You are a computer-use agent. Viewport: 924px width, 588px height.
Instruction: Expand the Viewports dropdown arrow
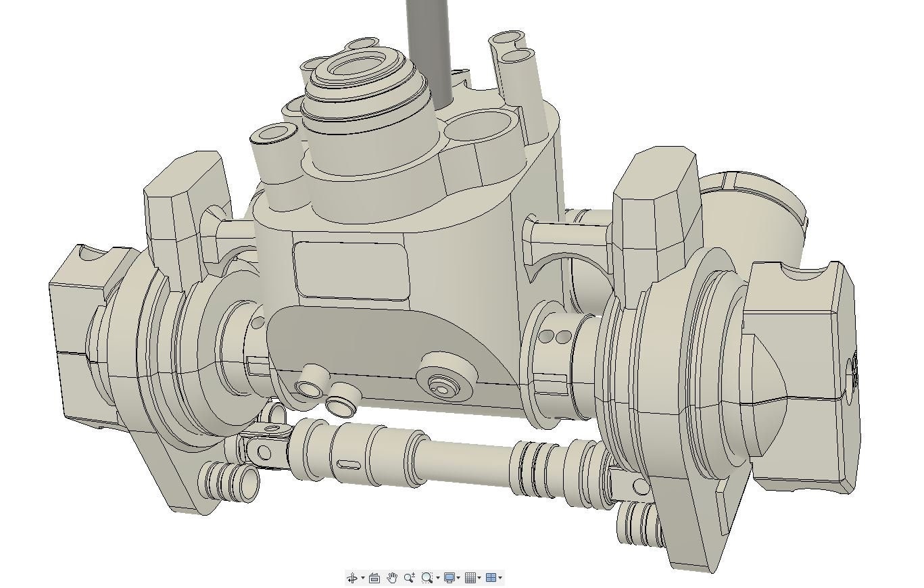pos(500,578)
